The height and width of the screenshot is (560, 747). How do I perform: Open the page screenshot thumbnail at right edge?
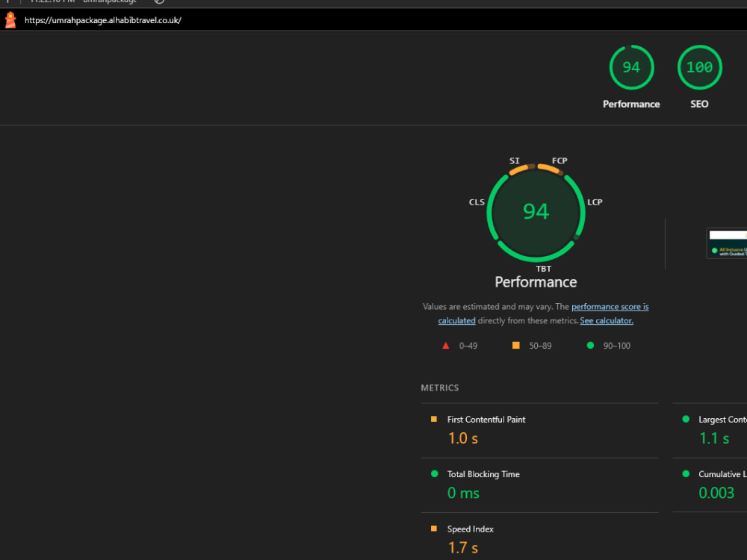pos(727,243)
